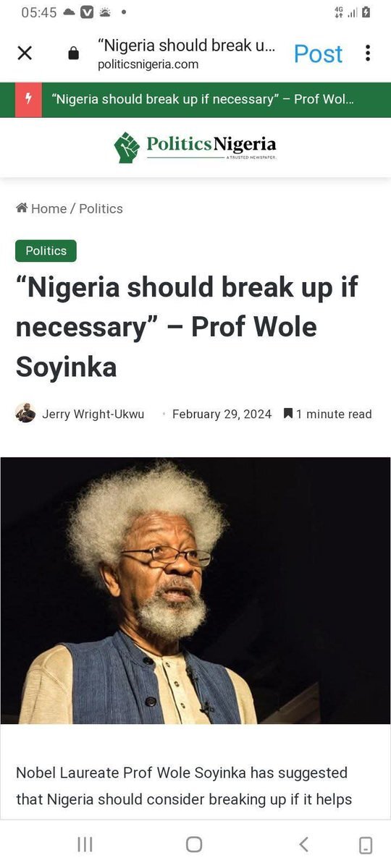
Task: Go to Home via breadcrumb house icon
Action: click(22, 208)
